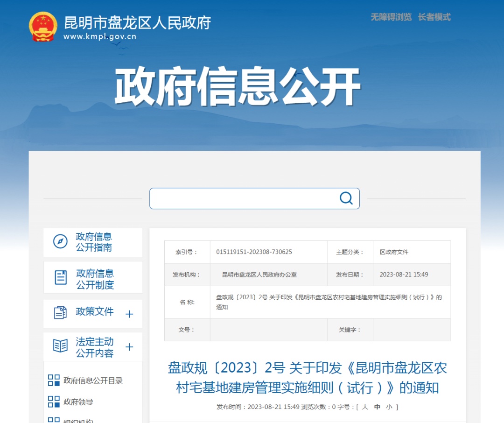Click the national emblem logo
Screen dimensions: 504x423
(43, 27)
